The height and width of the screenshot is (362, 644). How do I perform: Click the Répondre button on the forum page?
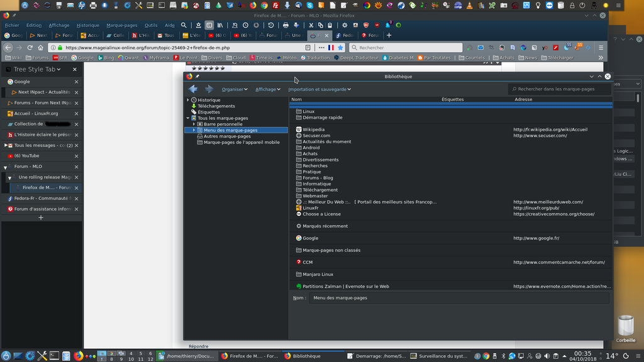pyautogui.click(x=198, y=346)
